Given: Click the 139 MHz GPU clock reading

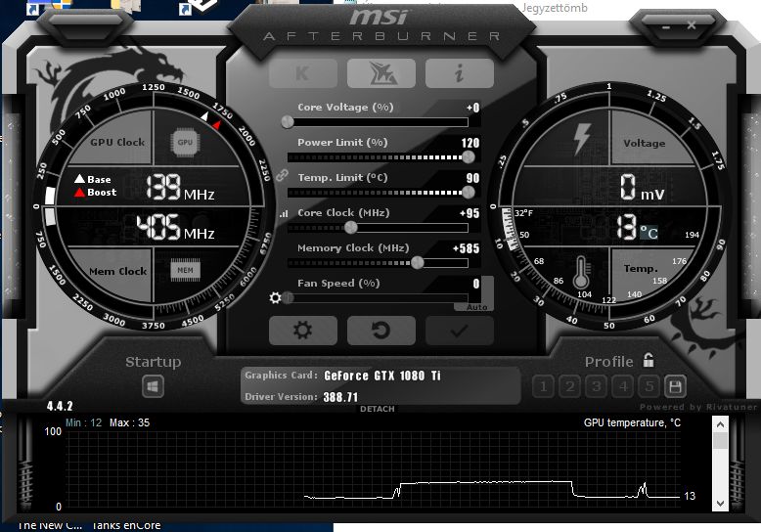Looking at the screenshot, I should 181,188.
